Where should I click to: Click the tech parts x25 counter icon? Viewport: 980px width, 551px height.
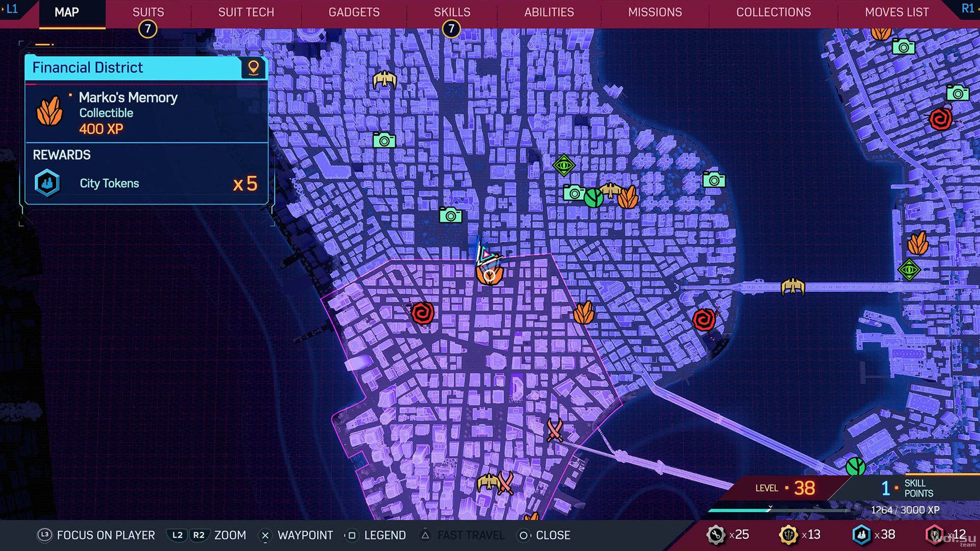716,535
